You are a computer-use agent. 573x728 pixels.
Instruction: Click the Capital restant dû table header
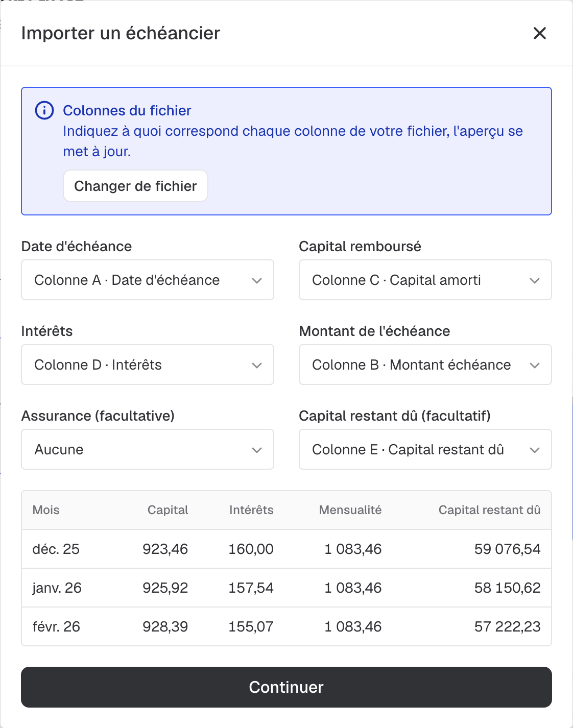tap(489, 510)
